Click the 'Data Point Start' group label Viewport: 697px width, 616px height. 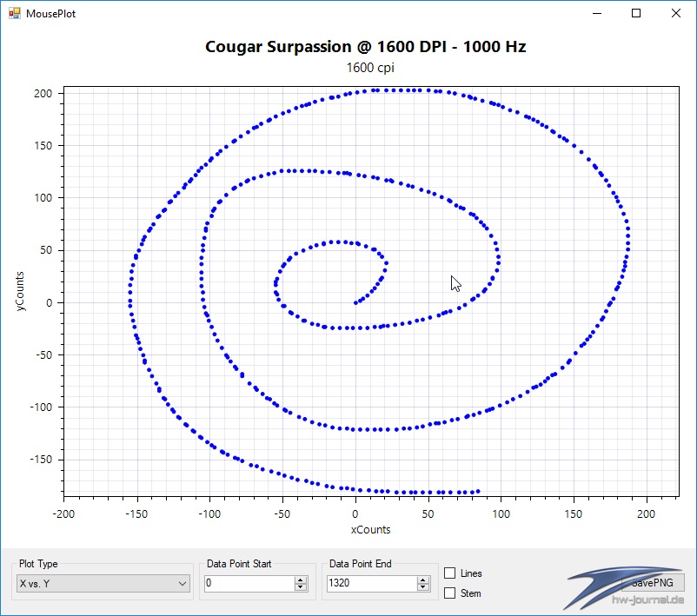(x=239, y=564)
